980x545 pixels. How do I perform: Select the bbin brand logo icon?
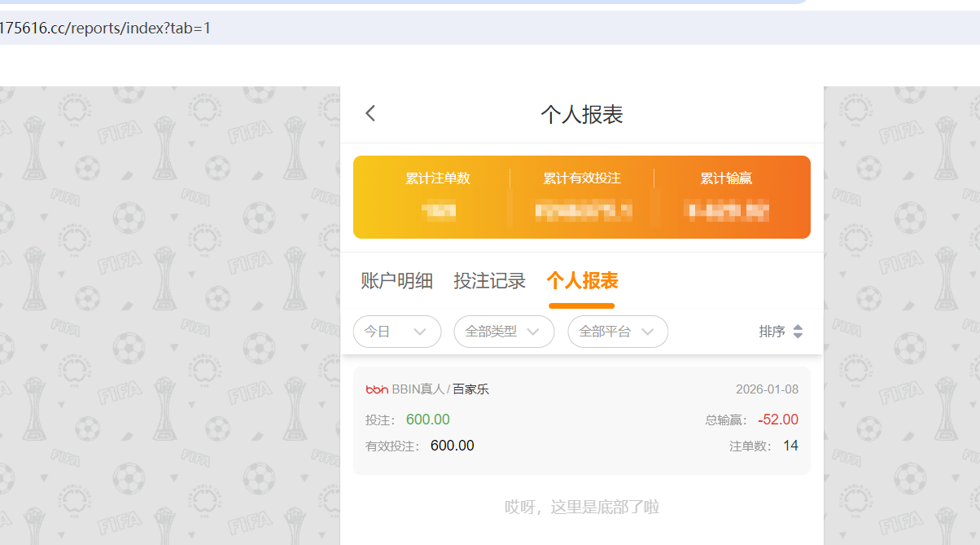[378, 389]
